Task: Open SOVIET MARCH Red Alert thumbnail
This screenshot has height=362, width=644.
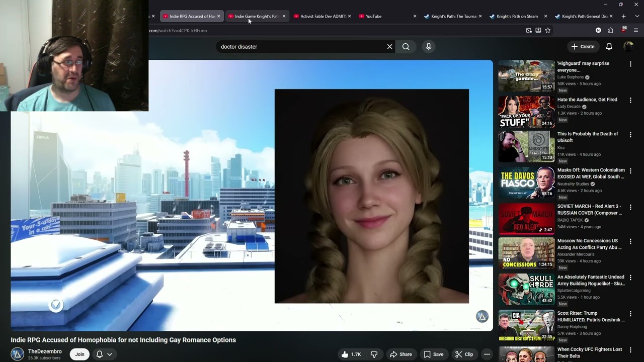Action: 526,219
